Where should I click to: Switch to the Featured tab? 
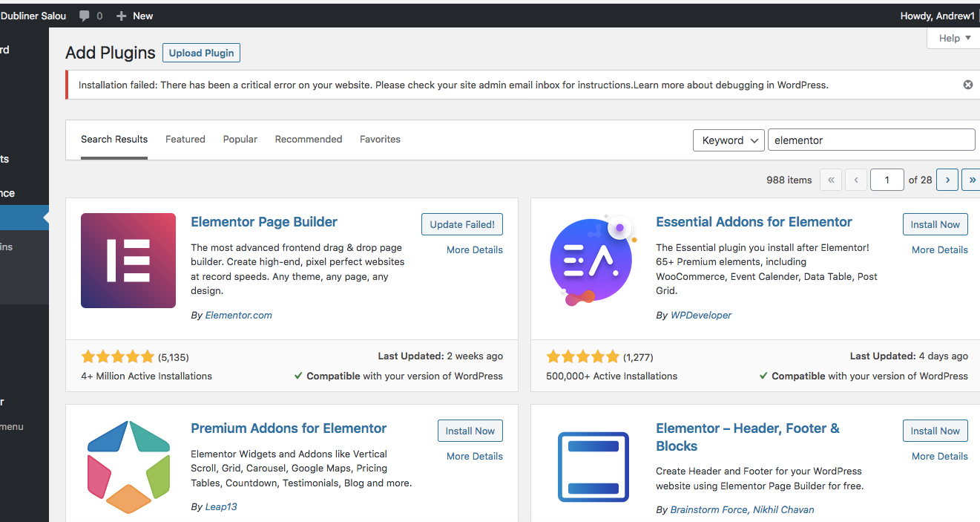point(185,140)
